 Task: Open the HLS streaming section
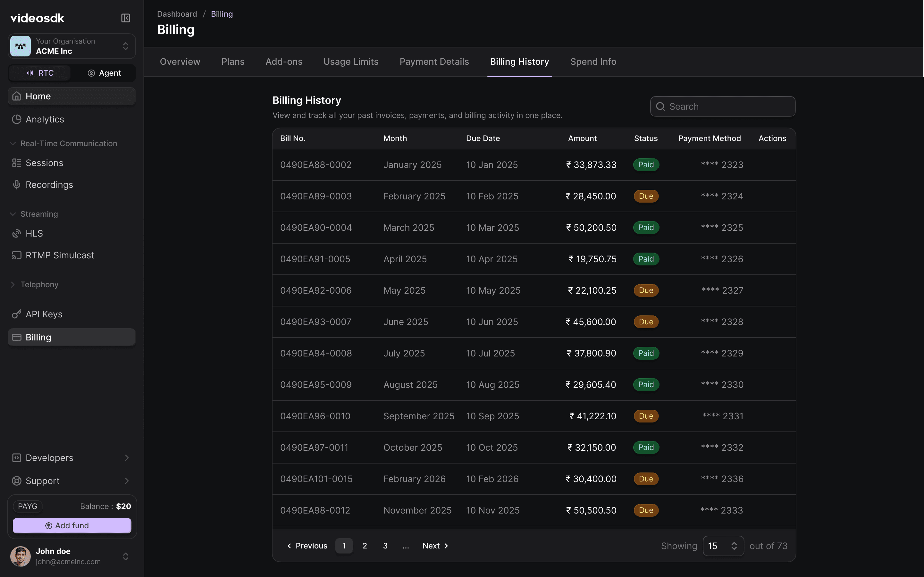[x=34, y=233]
